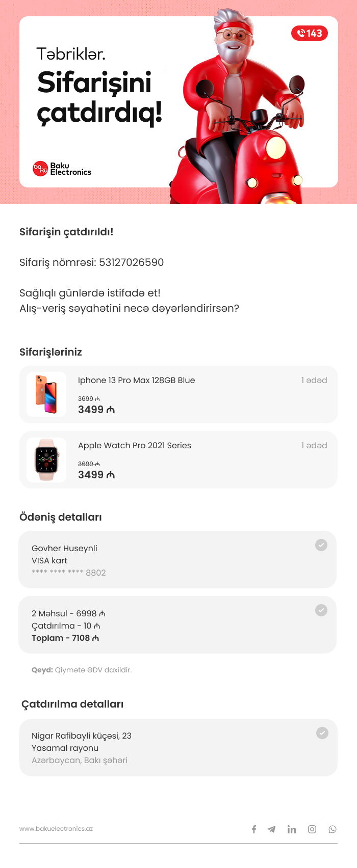Toggle the checkmark on Nigar Rafibayli address card
The height and width of the screenshot is (868, 357).
click(x=322, y=733)
